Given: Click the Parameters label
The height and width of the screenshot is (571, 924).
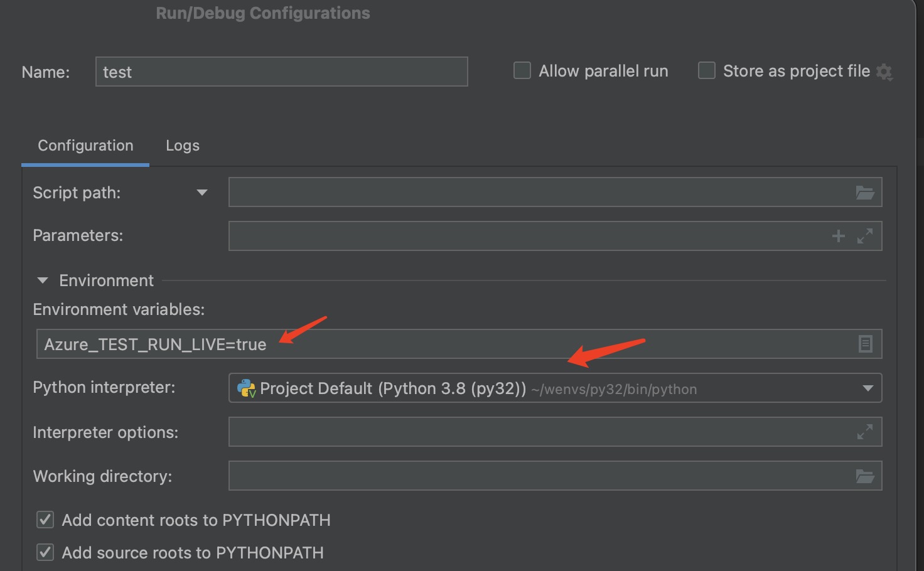Looking at the screenshot, I should pos(78,235).
